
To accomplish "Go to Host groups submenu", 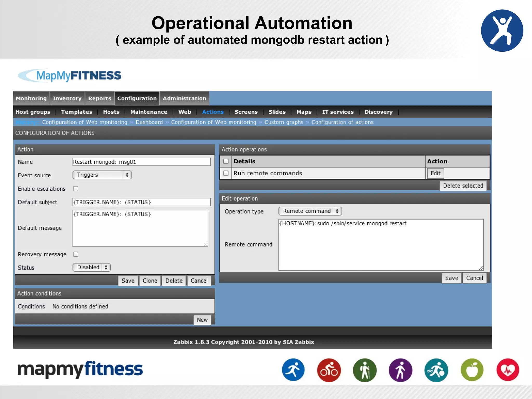I will pyautogui.click(x=33, y=112).
